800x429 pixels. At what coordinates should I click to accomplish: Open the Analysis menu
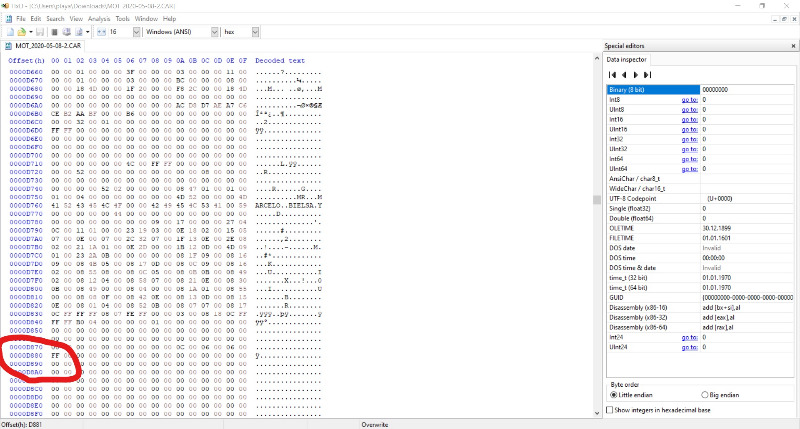click(99, 18)
